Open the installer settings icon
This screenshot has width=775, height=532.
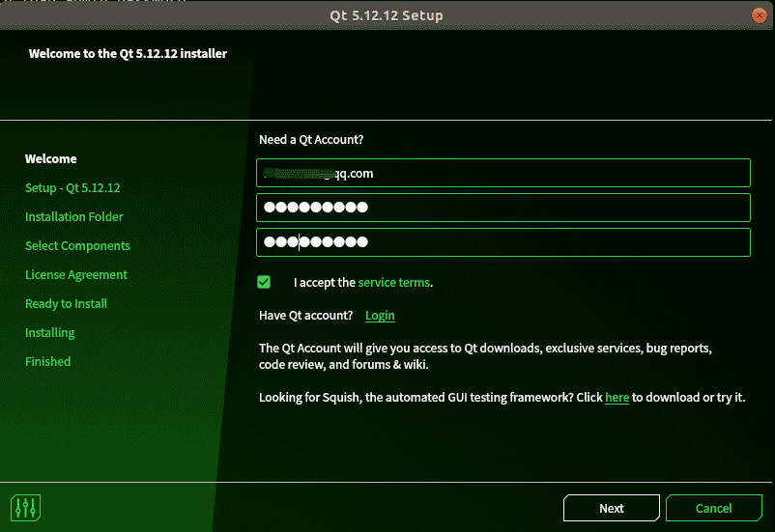coord(25,507)
